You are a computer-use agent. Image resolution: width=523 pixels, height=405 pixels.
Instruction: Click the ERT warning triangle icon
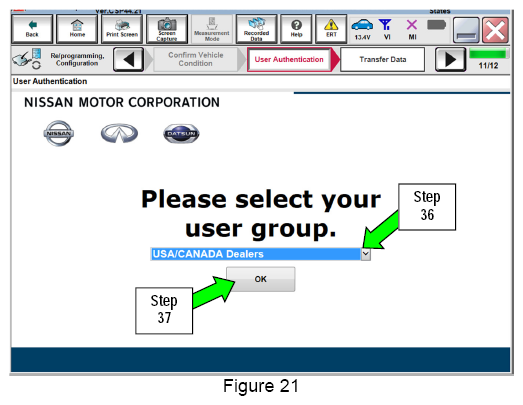(331, 29)
